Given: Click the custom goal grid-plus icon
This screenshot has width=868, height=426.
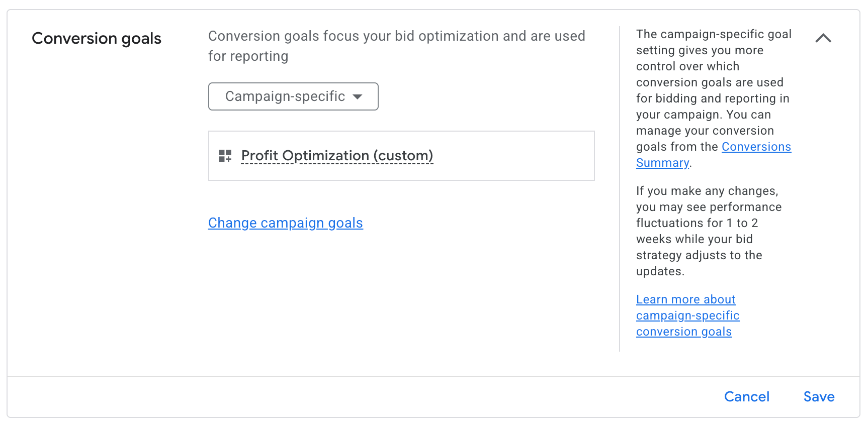Looking at the screenshot, I should tap(225, 156).
